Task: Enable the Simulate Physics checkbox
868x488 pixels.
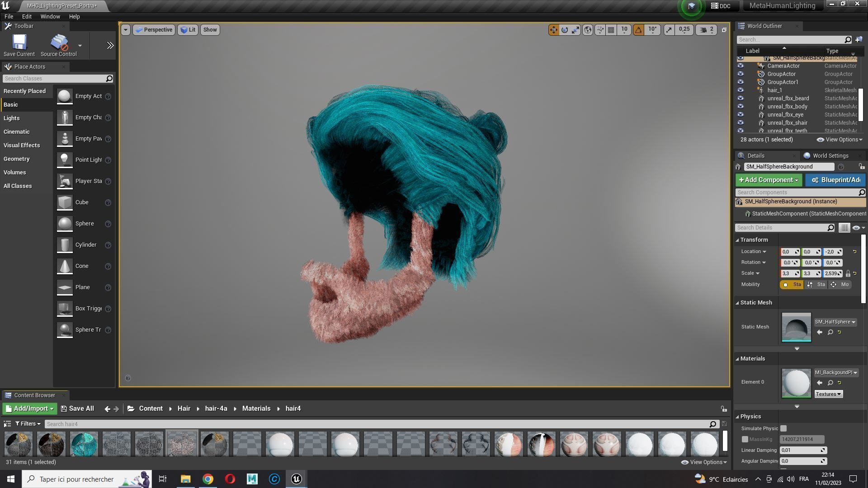Action: (x=783, y=428)
